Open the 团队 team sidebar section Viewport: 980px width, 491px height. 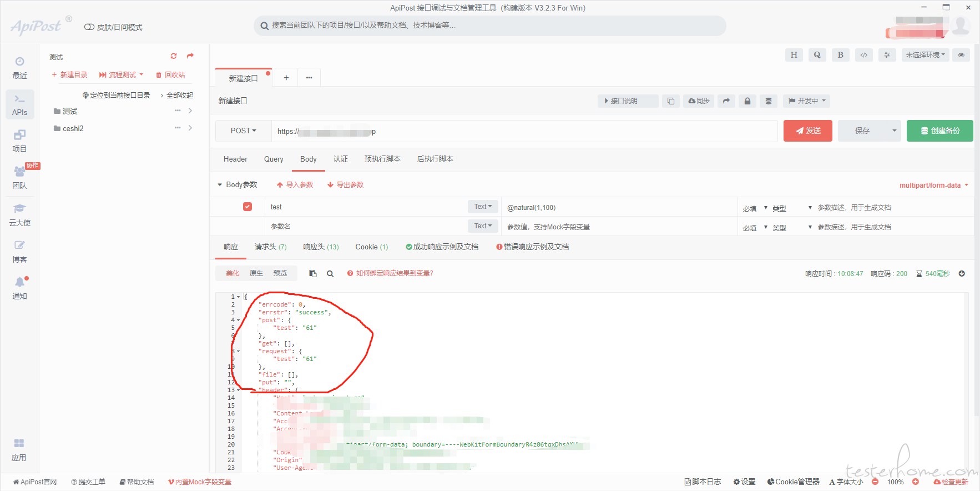[19, 178]
